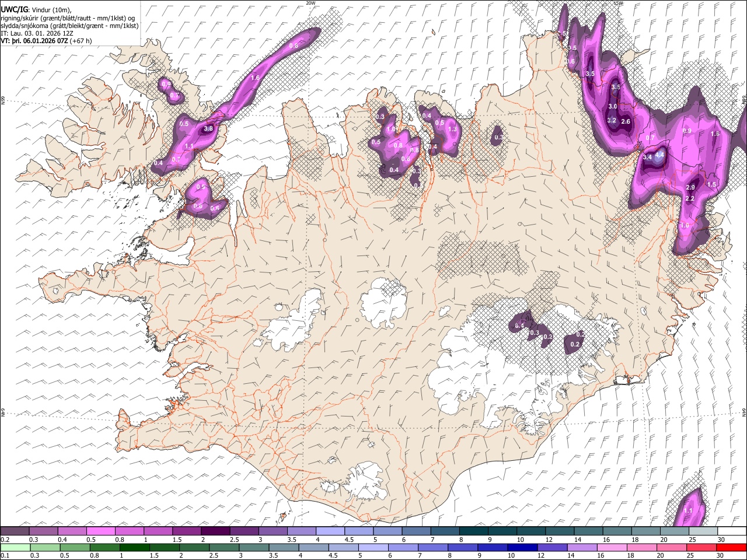The width and height of the screenshot is (747, 560).
Task: Pick the dark purple-grey 0.2 snow scale swatch
Action: pos(15,531)
